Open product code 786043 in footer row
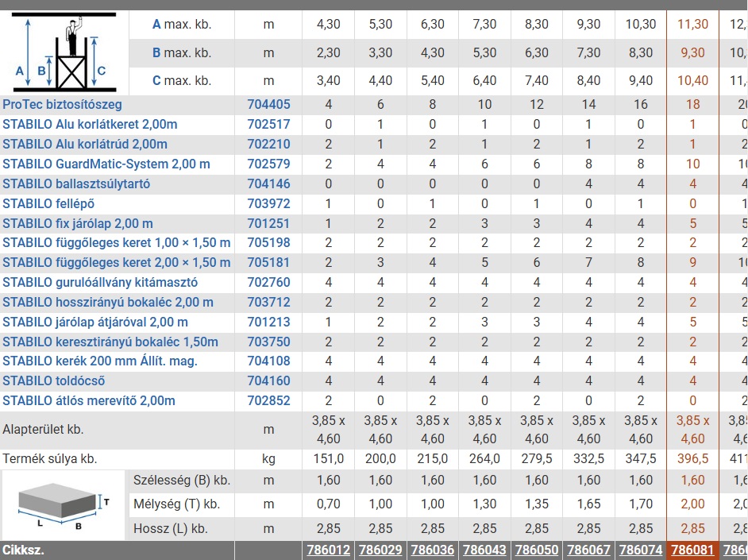 [484, 550]
